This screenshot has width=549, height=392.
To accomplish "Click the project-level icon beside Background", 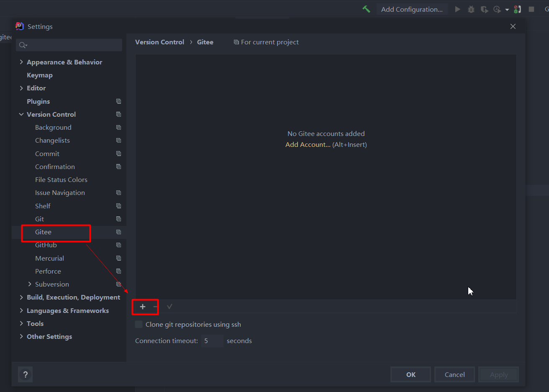I will pyautogui.click(x=118, y=127).
